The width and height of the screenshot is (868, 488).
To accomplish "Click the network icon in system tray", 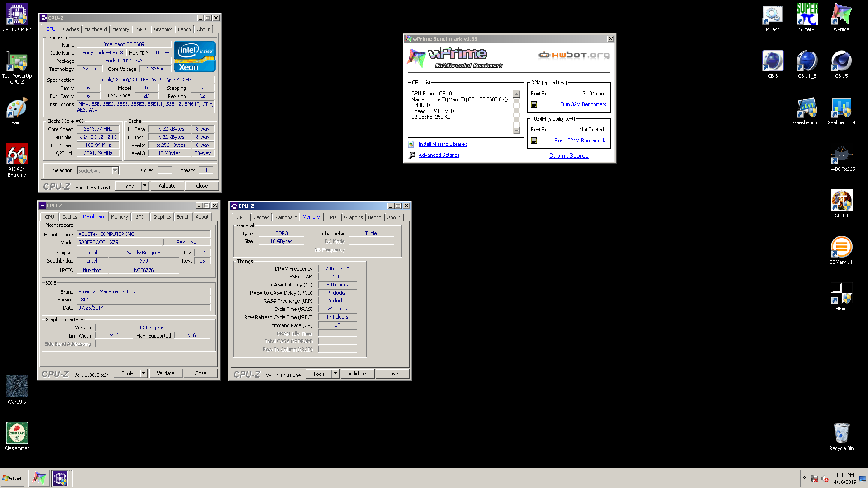I will pyautogui.click(x=814, y=479).
